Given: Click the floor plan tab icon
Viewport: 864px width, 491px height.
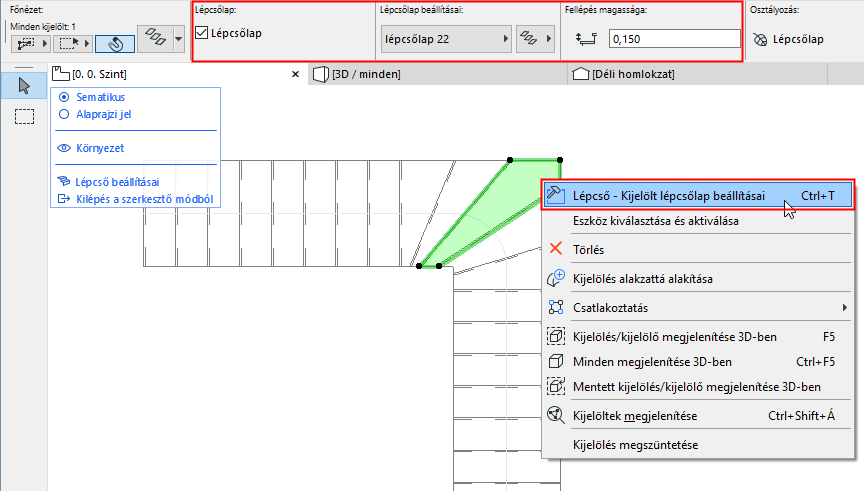Looking at the screenshot, I should [x=60, y=74].
